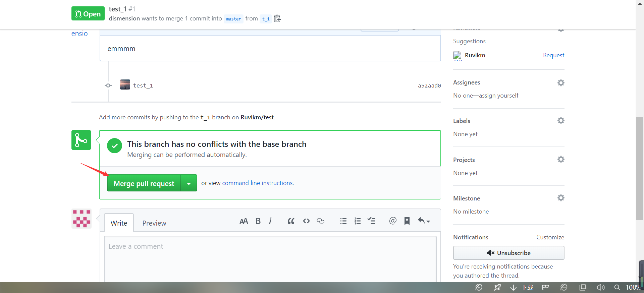
Task: Add a bulleted list
Action: (343, 221)
